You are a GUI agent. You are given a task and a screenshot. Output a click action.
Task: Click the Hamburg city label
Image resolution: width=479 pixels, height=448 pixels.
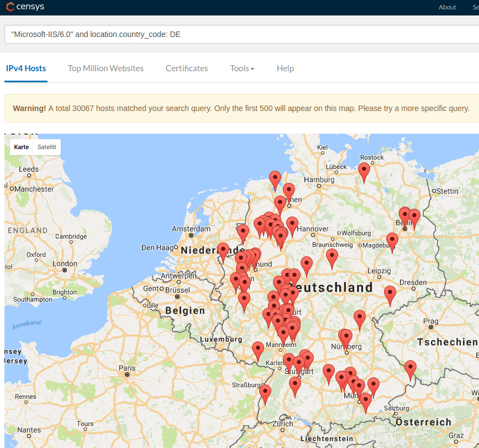[x=319, y=180]
